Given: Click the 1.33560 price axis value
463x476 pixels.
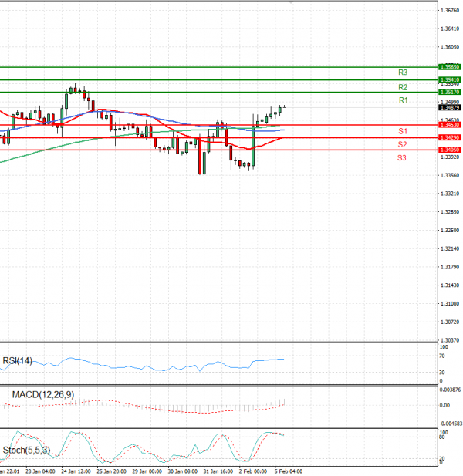Looking at the screenshot, I should tap(450, 175).
